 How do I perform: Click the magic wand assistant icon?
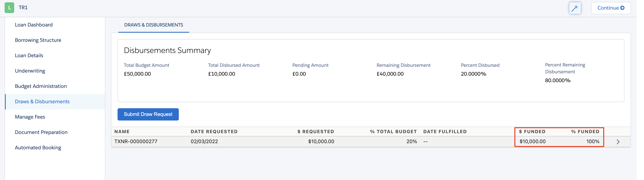tap(575, 8)
